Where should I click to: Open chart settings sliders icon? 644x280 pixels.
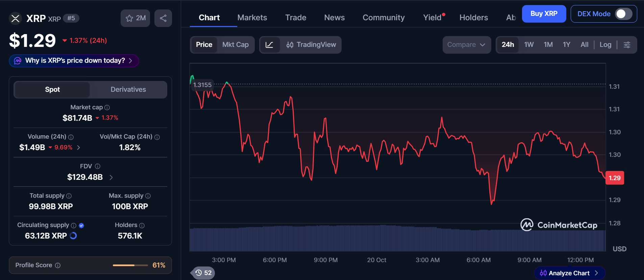tap(627, 45)
